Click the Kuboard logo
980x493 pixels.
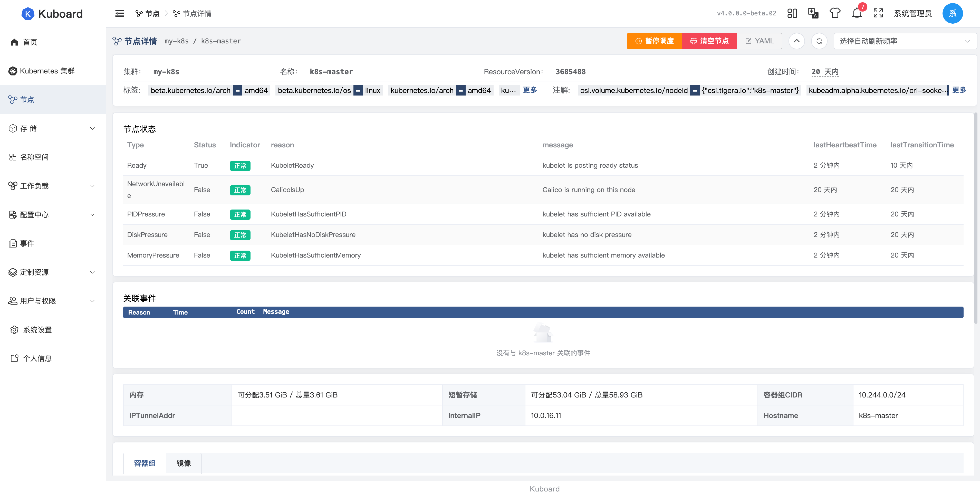[x=52, y=14]
